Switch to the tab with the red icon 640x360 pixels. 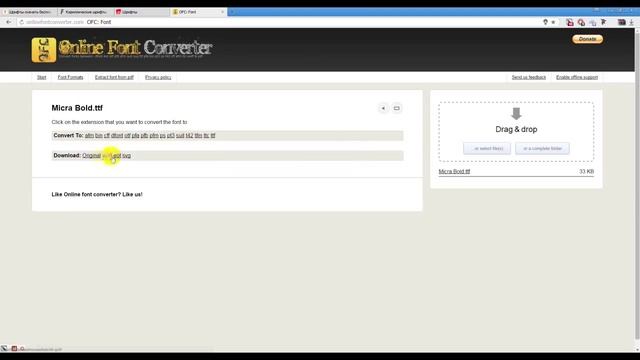coord(141,12)
